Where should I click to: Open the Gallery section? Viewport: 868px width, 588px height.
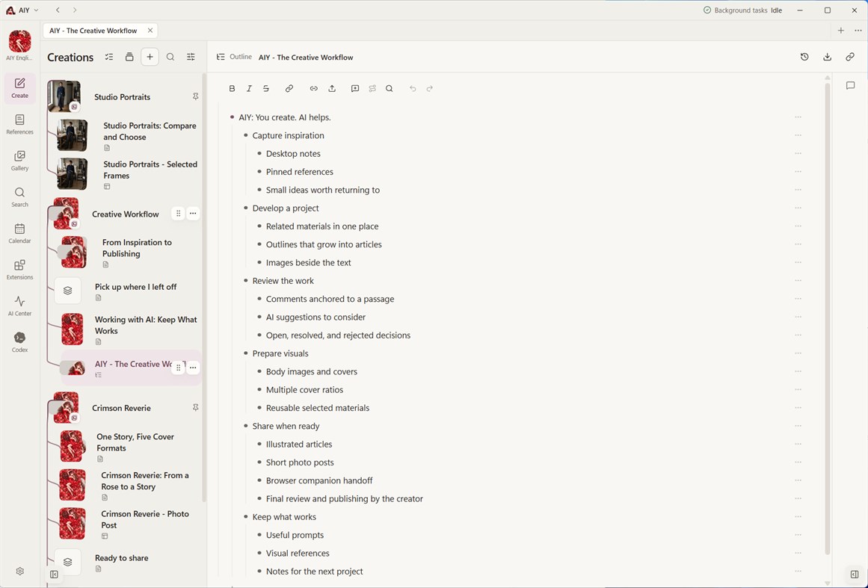pos(20,161)
